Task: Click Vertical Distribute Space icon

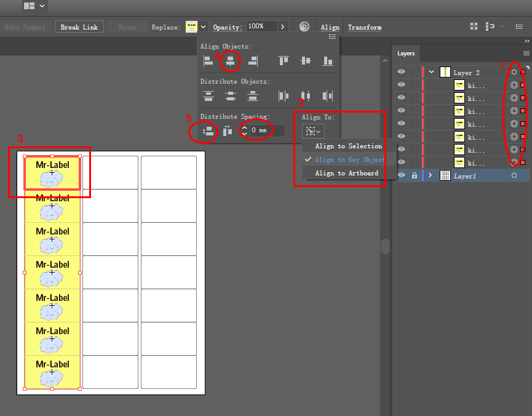Action: pos(208,131)
